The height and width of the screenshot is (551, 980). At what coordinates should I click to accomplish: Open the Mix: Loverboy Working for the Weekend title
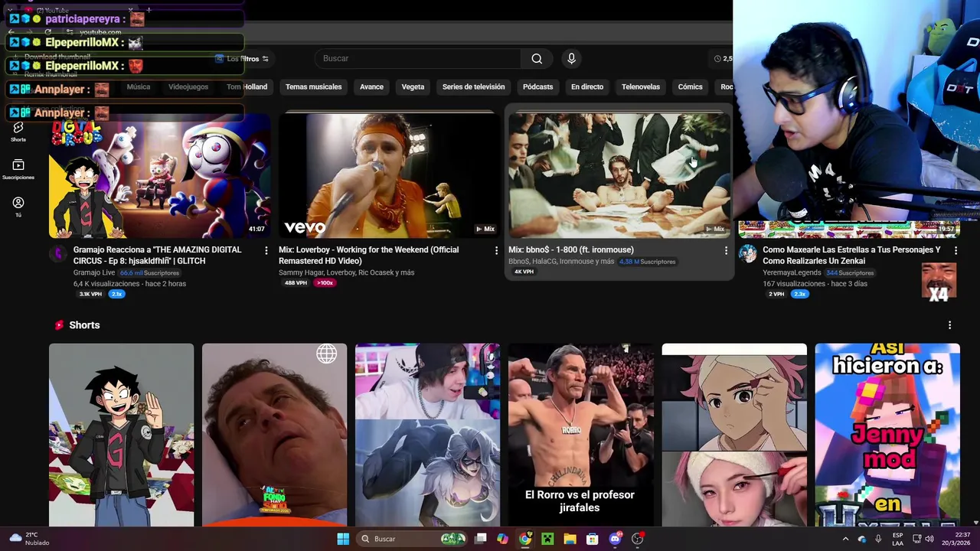coord(368,255)
